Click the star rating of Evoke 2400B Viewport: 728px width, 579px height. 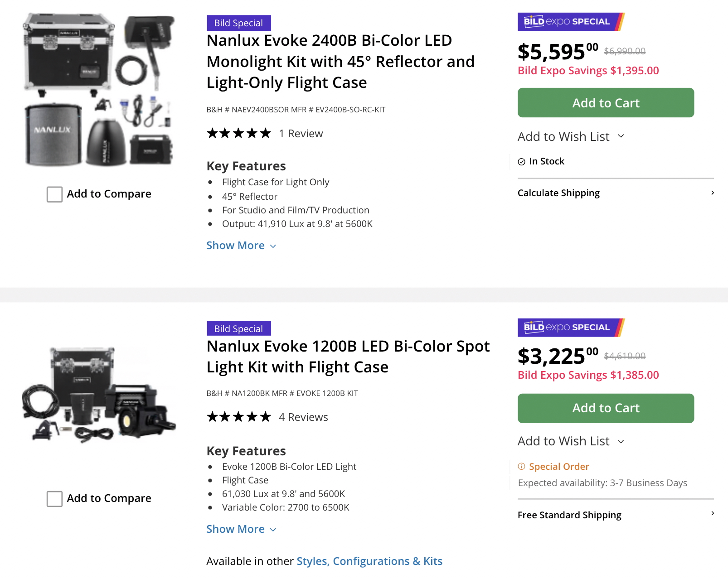click(x=238, y=134)
